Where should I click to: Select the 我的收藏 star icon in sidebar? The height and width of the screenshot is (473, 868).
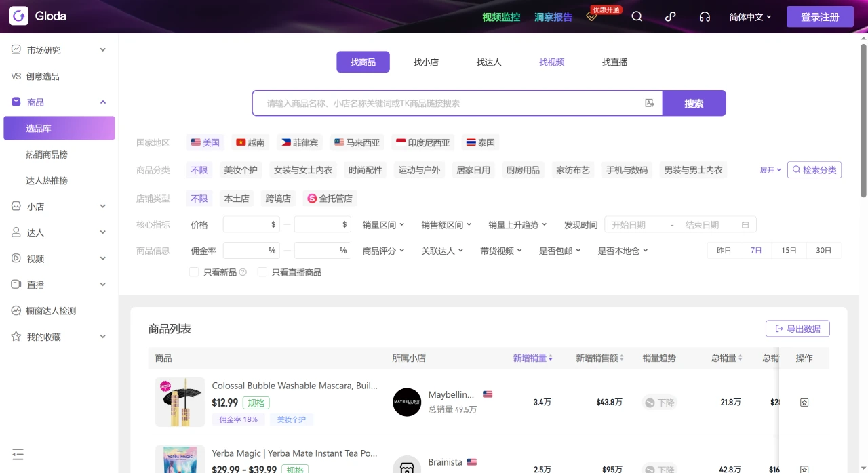click(x=15, y=337)
